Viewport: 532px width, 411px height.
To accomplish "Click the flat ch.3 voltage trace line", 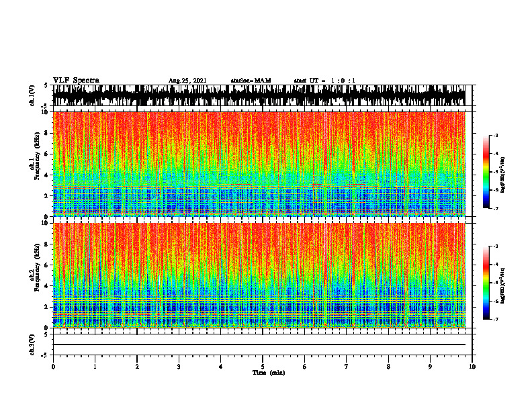I will [259, 345].
